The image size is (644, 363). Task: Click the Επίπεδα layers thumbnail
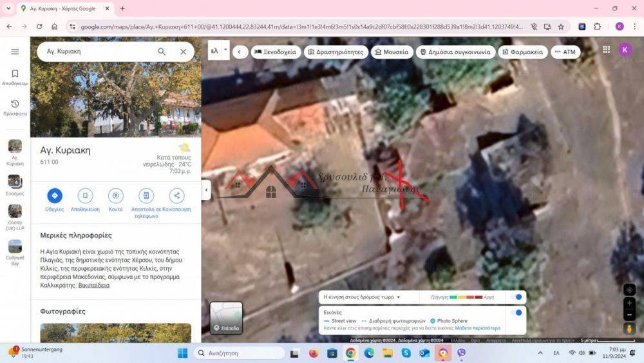226,318
